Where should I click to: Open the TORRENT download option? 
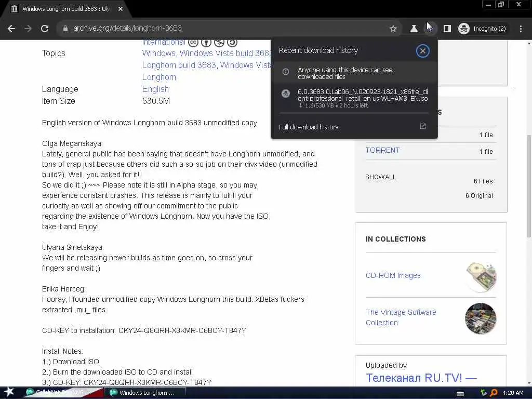pos(382,150)
